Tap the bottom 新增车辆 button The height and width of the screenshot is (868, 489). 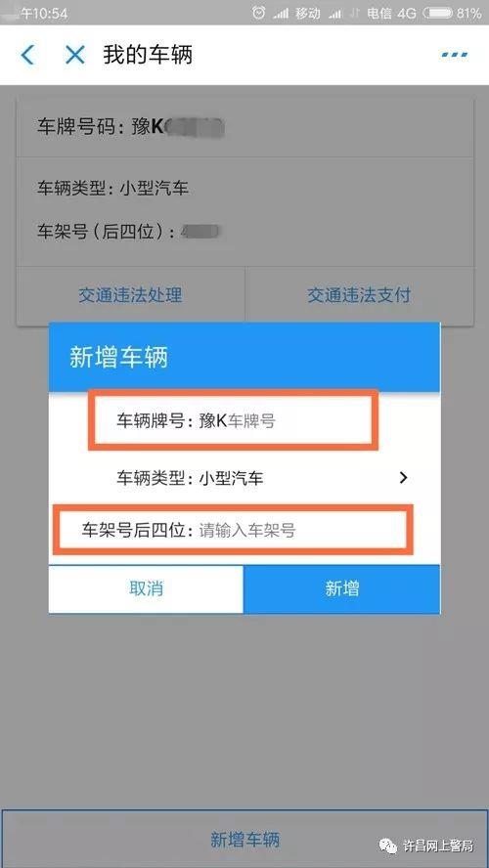[244, 840]
